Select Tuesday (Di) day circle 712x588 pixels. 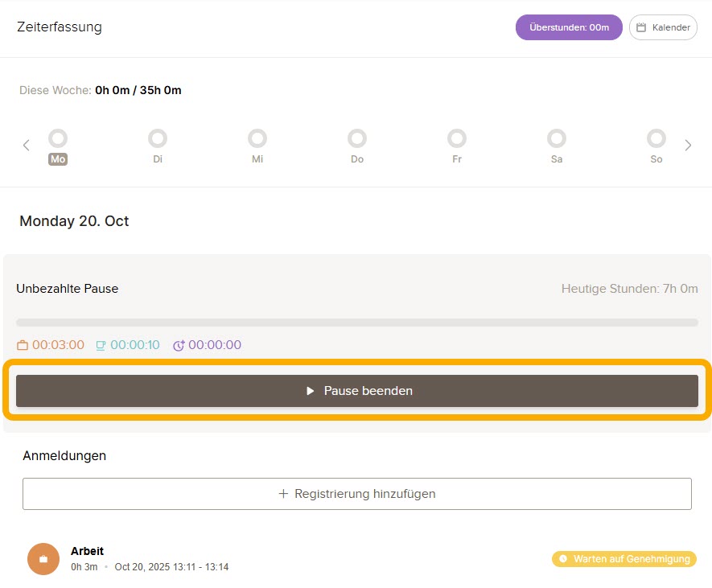(x=158, y=138)
